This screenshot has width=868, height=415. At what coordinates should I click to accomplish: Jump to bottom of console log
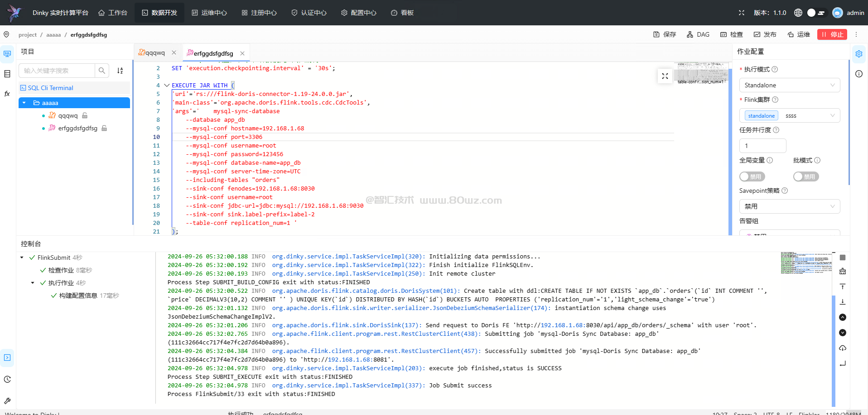(x=843, y=302)
